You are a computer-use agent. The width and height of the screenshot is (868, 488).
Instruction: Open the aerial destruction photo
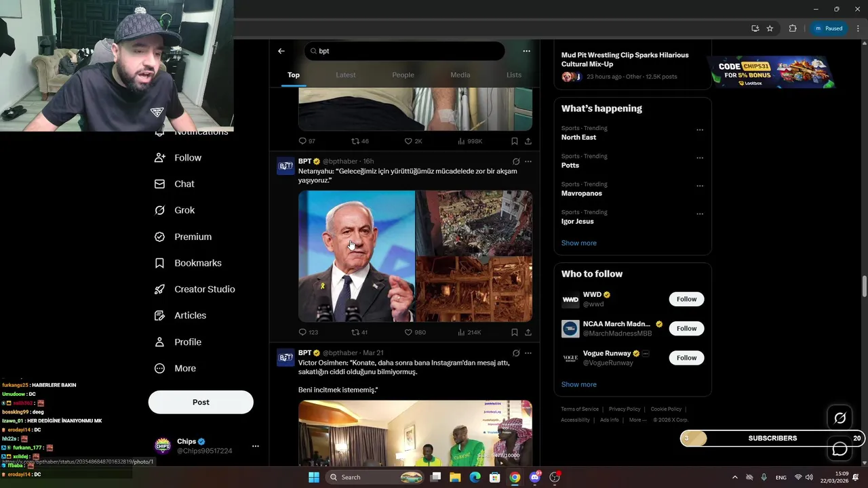point(474,223)
